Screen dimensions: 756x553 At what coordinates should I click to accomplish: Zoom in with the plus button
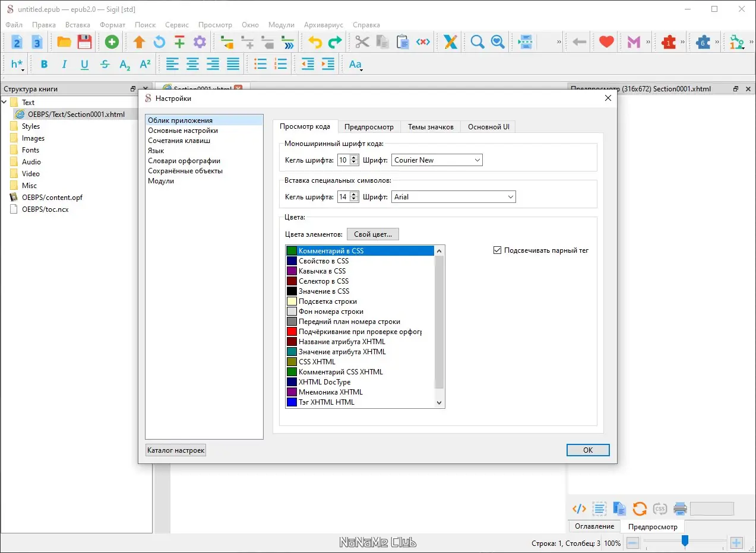[x=736, y=542]
